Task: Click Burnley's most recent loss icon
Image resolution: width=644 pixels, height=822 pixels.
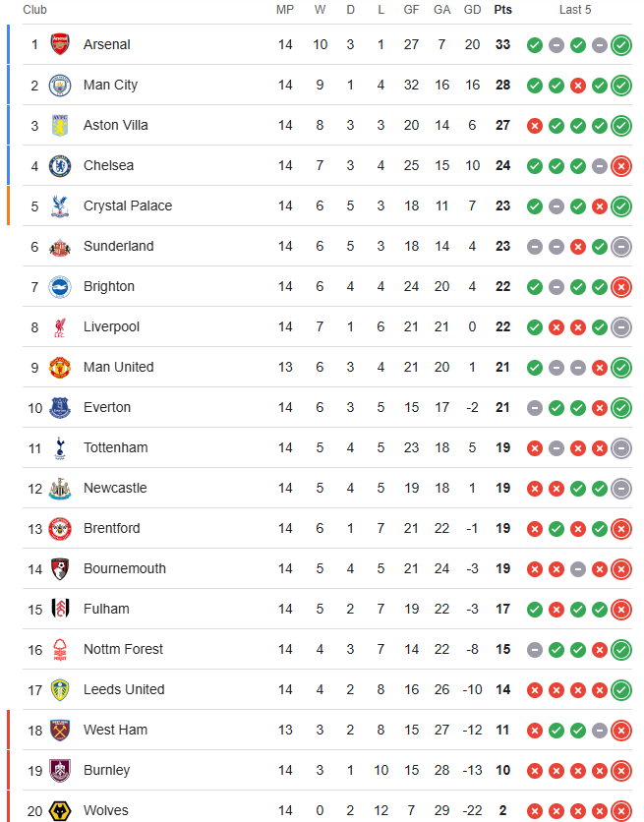Action: pos(621,771)
